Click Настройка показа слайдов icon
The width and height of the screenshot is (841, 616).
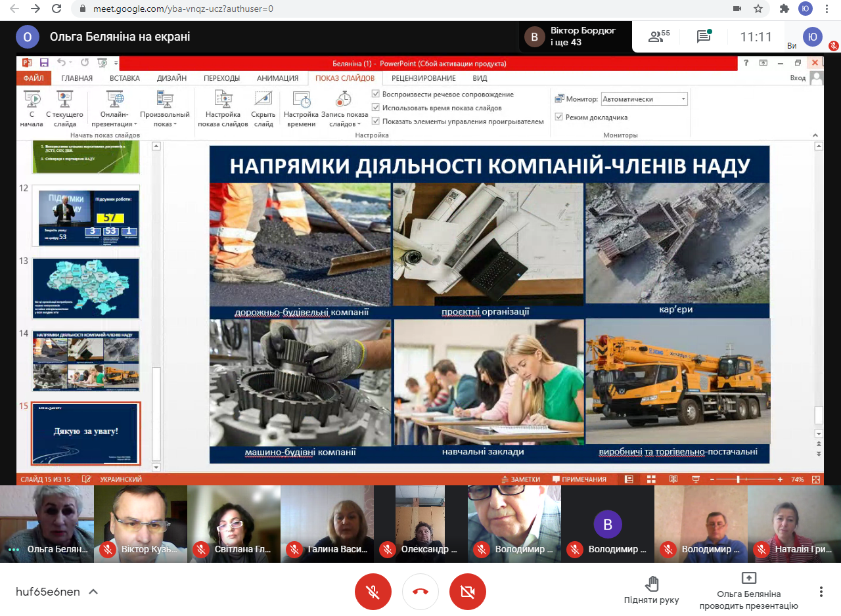coord(223,109)
